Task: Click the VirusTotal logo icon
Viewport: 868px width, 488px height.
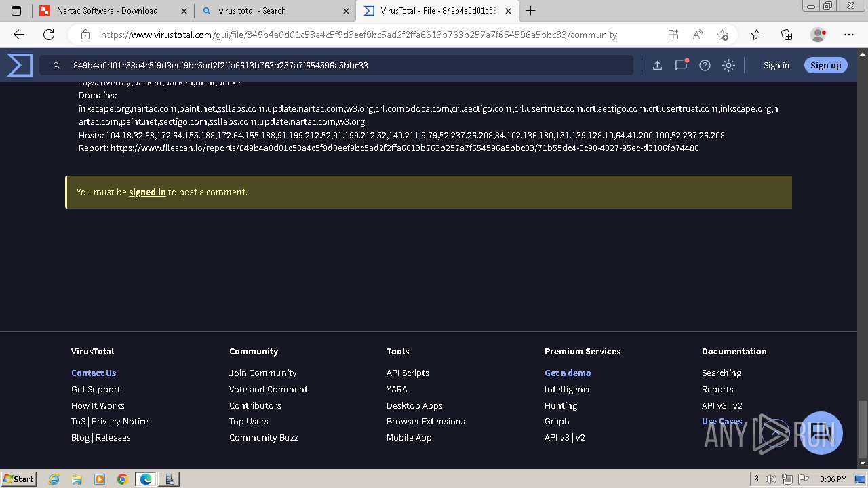Action: (20, 65)
